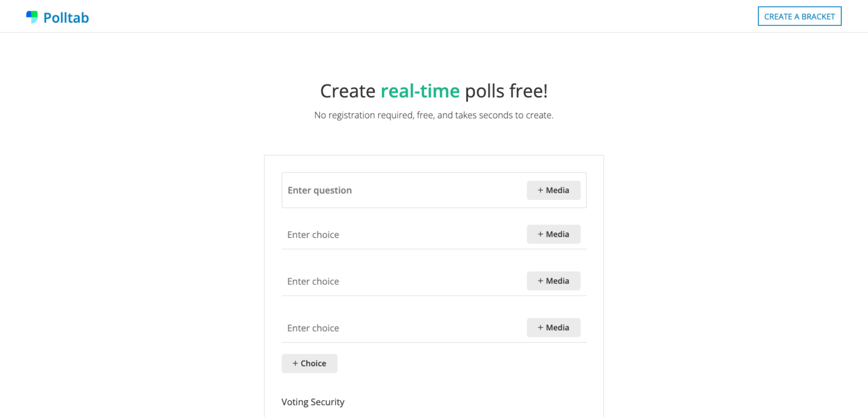
Task: Add media to the poll question
Action: click(x=553, y=190)
